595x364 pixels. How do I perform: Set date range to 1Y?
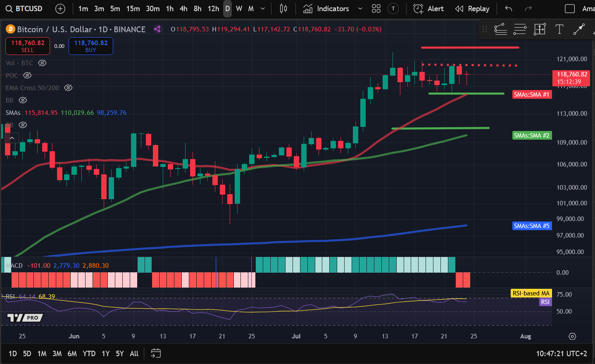(106, 354)
